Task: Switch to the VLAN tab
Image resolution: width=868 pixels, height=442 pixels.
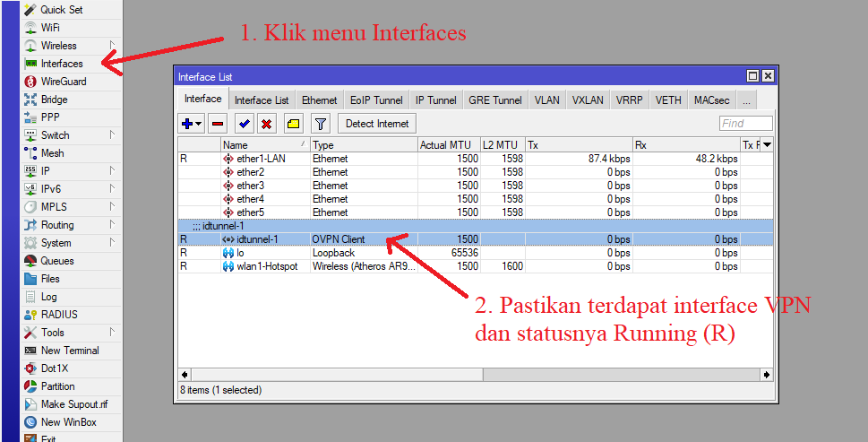Action: (547, 100)
